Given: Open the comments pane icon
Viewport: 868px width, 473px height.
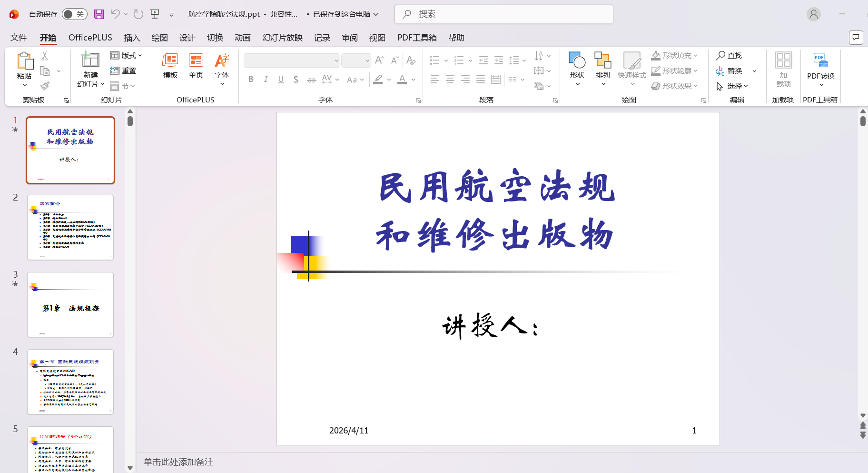Looking at the screenshot, I should tap(856, 37).
